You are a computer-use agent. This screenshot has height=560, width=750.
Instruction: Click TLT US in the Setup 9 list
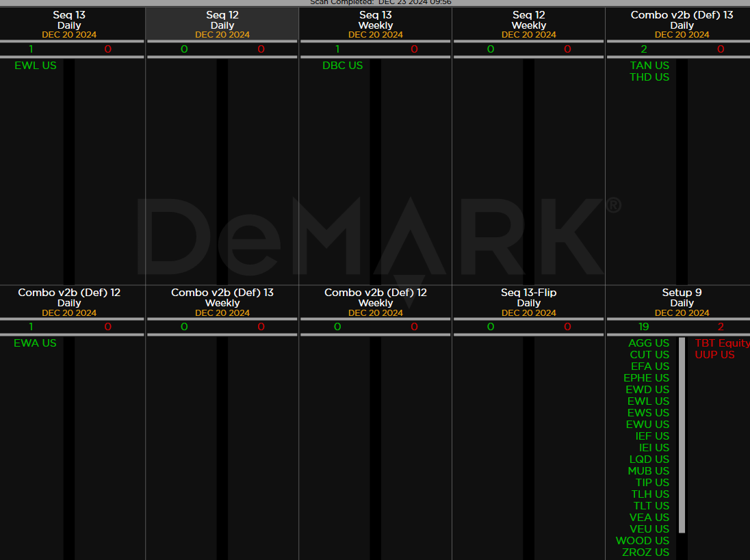point(651,506)
